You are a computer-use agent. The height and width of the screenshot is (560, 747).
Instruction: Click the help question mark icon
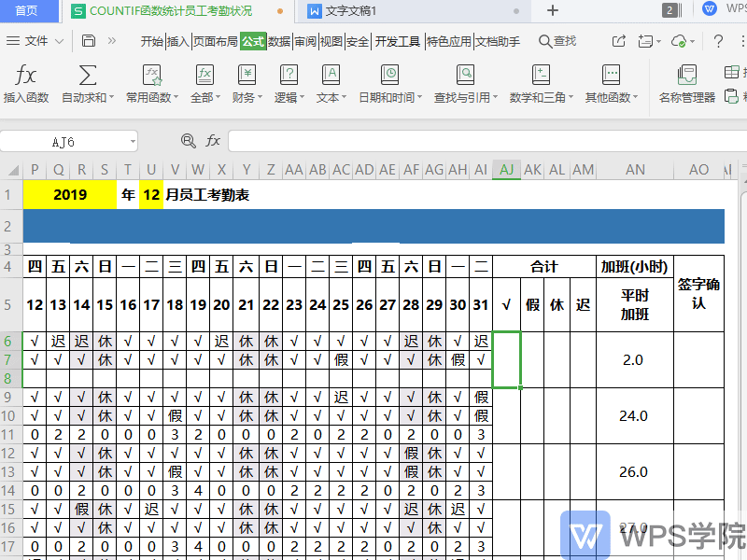pyautogui.click(x=718, y=41)
